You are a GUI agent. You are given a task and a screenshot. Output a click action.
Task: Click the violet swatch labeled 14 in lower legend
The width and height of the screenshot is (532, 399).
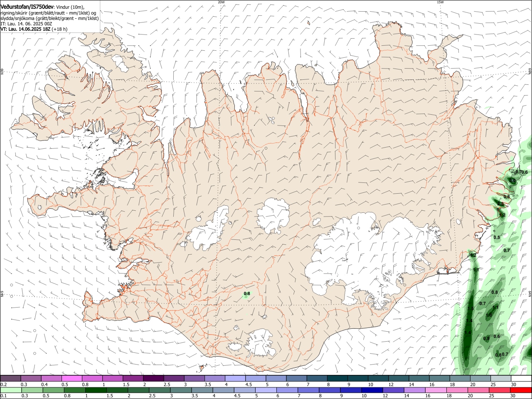click(414, 390)
